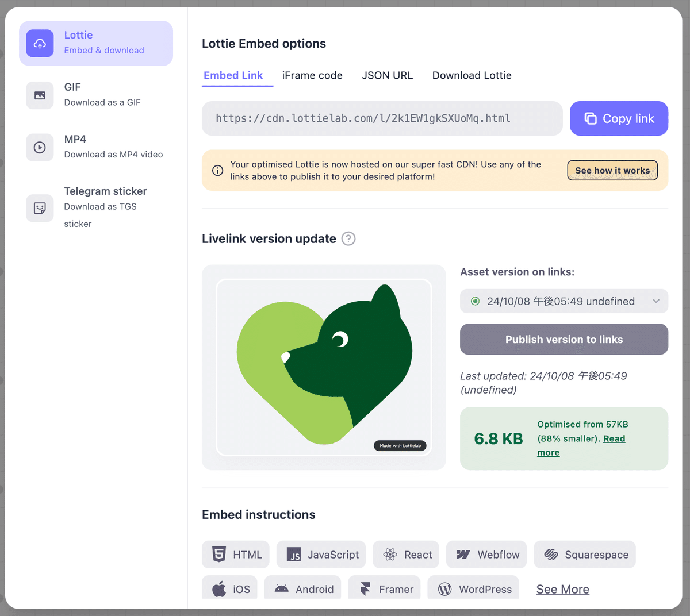
Task: Switch to the JSON URL tab
Action: 387,75
